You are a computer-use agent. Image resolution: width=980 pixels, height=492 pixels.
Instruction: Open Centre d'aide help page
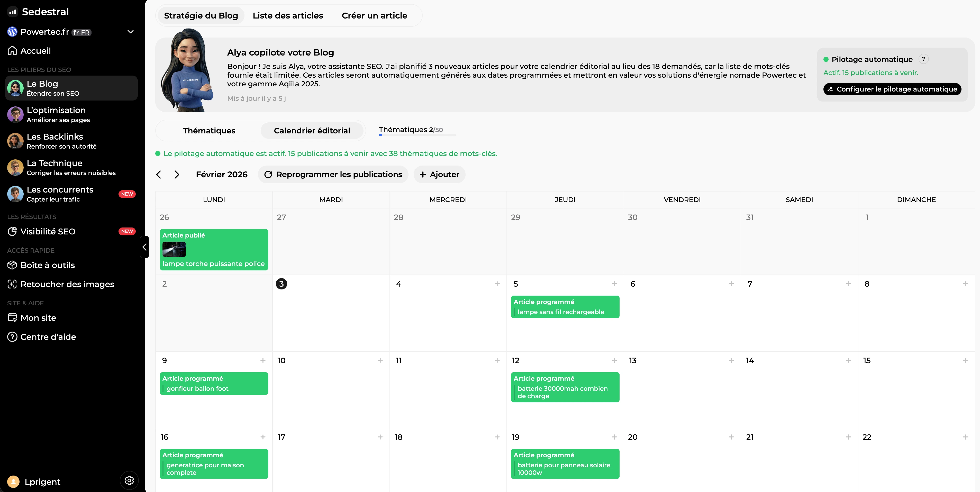[x=48, y=337]
